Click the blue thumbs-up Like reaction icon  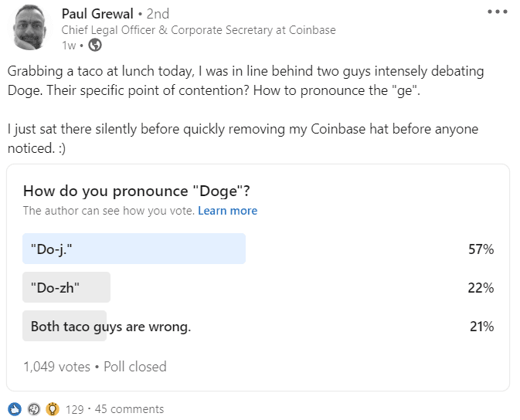15,408
